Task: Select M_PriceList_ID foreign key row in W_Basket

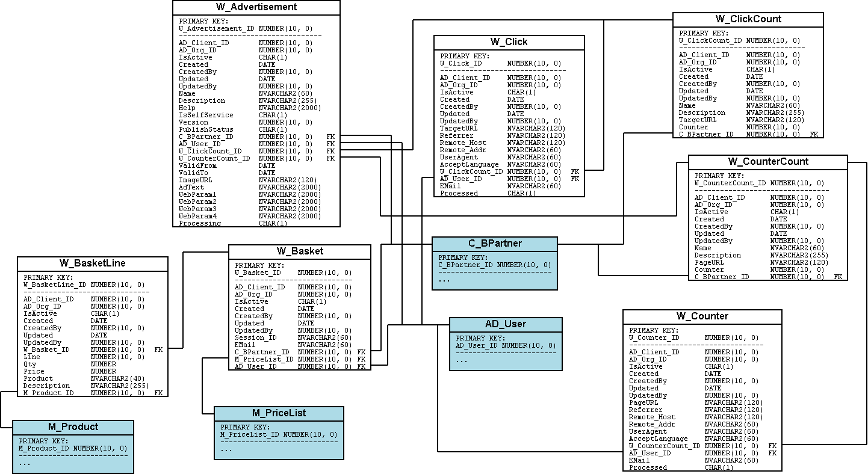Action: pyautogui.click(x=264, y=359)
